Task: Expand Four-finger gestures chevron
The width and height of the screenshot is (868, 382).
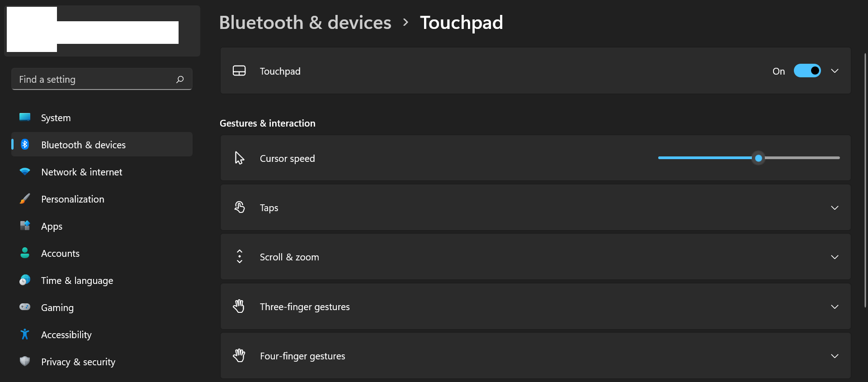Action: (835, 356)
